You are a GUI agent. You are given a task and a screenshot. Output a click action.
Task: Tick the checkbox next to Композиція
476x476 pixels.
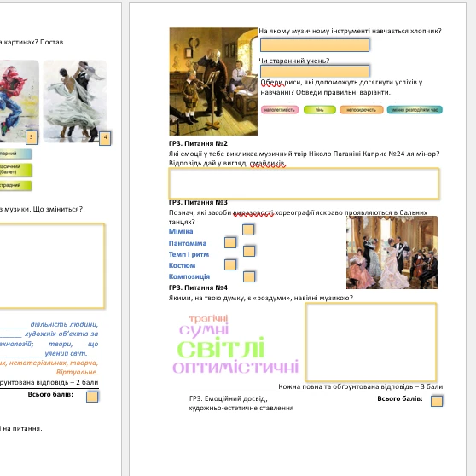point(249,276)
